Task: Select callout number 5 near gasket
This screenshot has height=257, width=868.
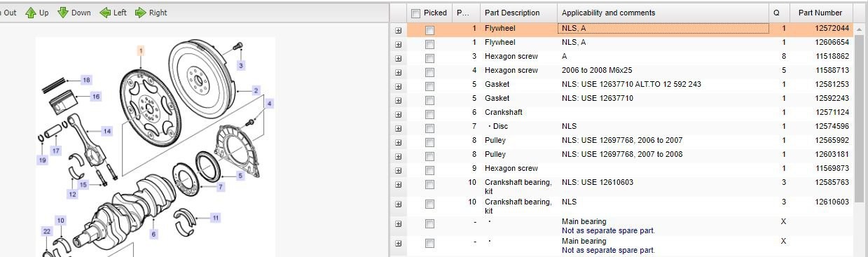Action: [x=240, y=175]
